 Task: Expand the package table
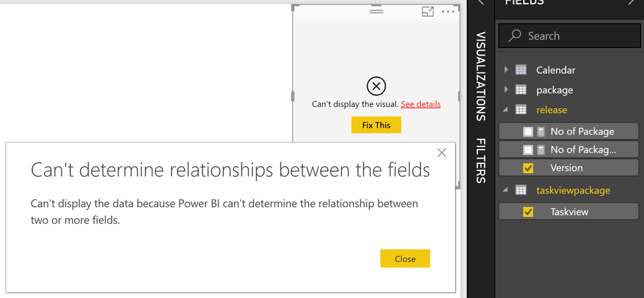coord(507,90)
